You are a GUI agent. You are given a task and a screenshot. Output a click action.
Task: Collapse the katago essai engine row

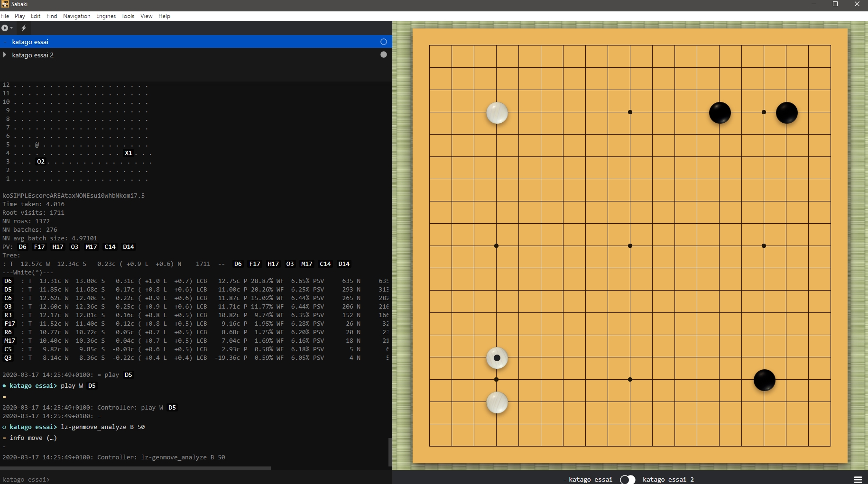coord(5,42)
